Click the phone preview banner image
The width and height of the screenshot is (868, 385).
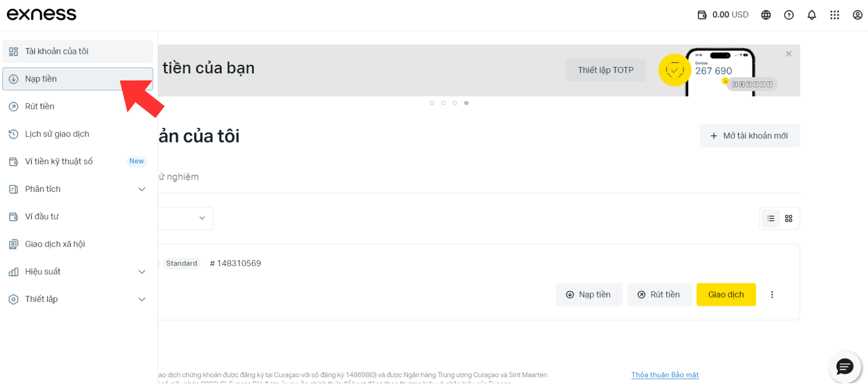click(x=721, y=72)
